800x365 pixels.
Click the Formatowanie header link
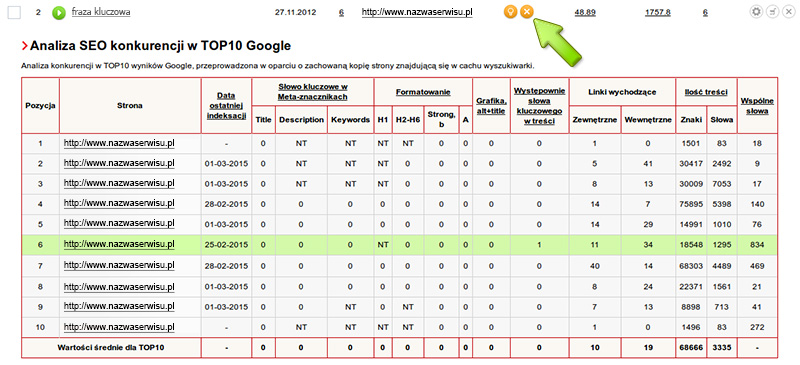[423, 92]
